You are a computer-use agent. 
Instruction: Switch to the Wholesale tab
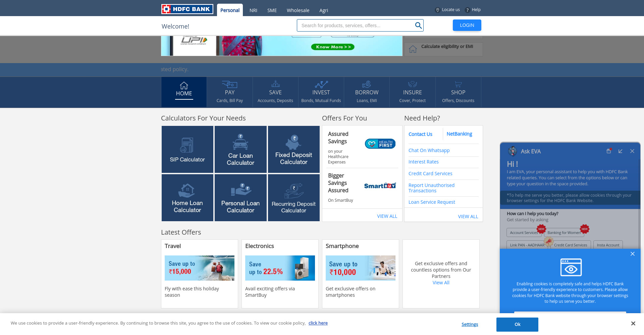298,10
